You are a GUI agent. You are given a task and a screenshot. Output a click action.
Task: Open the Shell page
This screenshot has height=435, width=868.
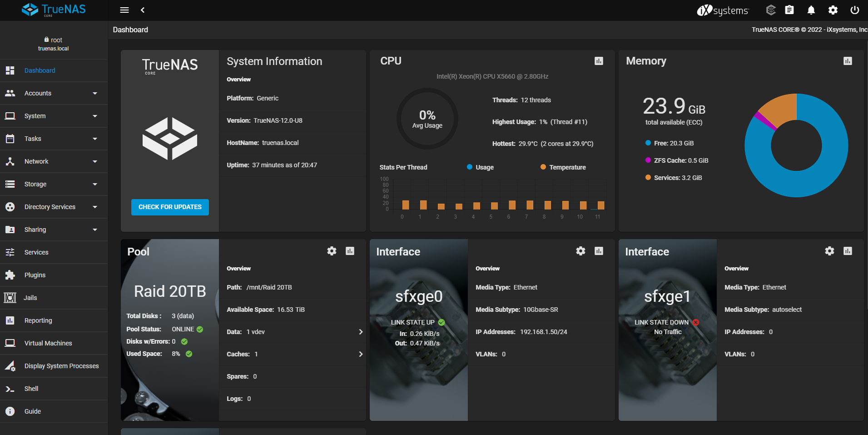coord(54,389)
